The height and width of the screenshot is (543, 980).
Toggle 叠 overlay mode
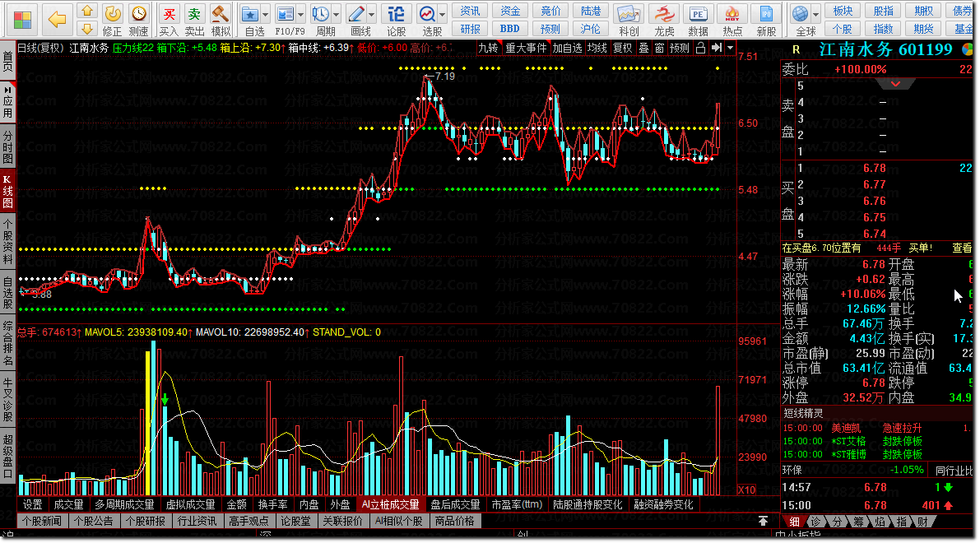(643, 48)
